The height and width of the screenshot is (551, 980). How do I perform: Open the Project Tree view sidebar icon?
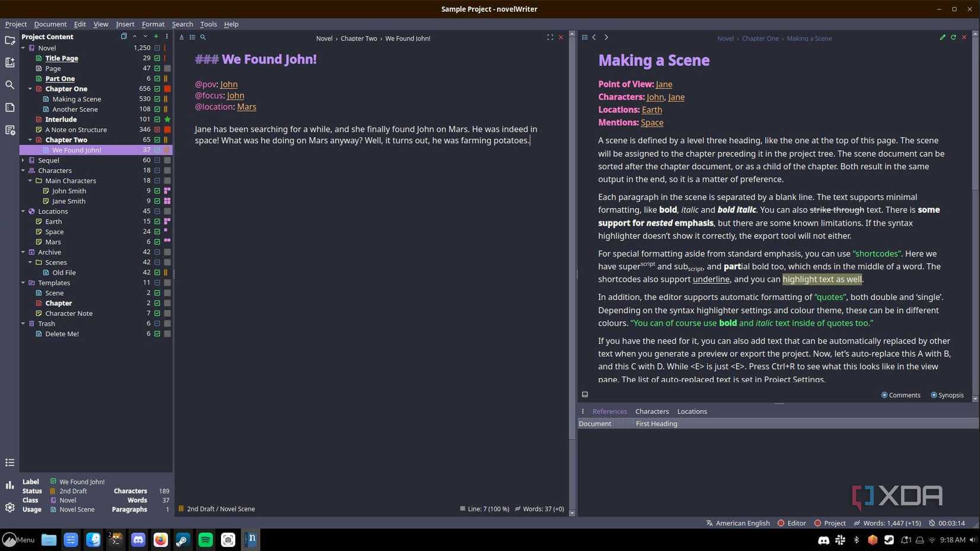(x=10, y=40)
